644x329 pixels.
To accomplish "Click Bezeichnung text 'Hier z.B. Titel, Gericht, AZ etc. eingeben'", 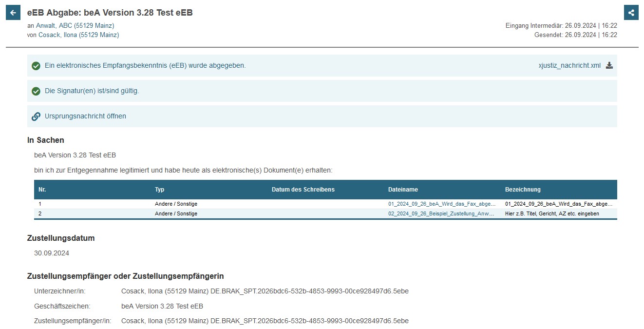I will coord(552,214).
